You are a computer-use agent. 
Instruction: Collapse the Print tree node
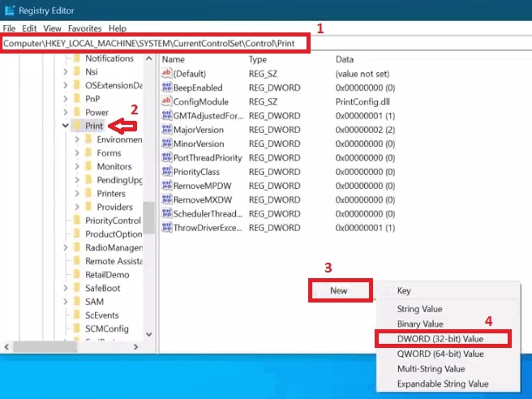pyautogui.click(x=66, y=126)
